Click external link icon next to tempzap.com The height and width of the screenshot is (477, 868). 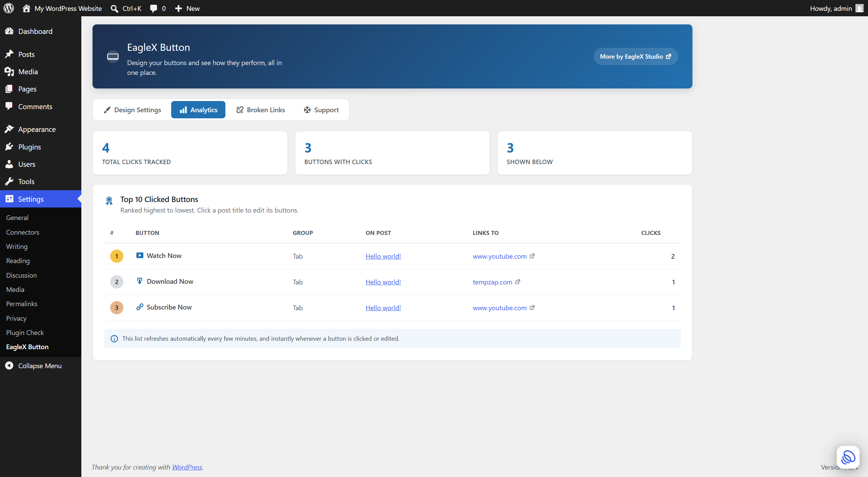click(518, 282)
